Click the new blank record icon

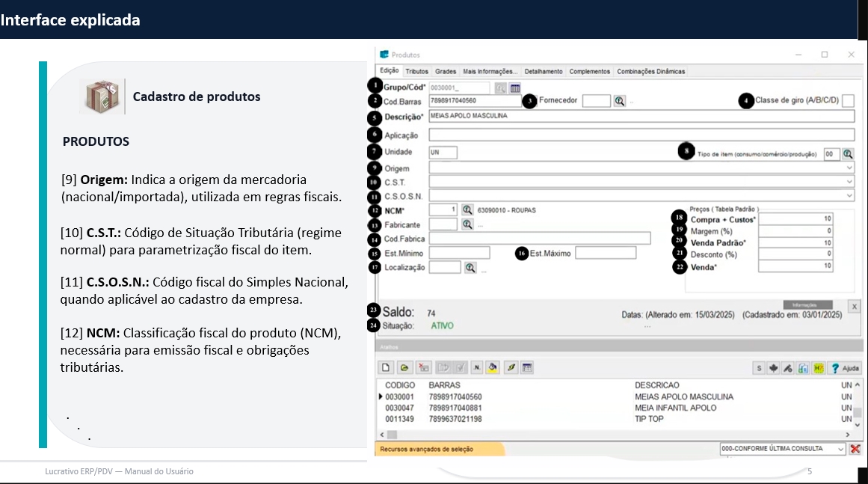click(x=387, y=367)
